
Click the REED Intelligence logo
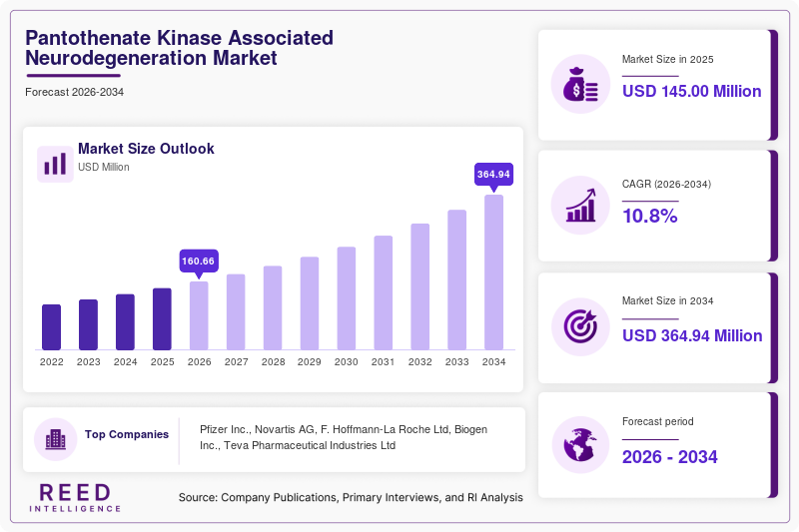click(x=75, y=498)
